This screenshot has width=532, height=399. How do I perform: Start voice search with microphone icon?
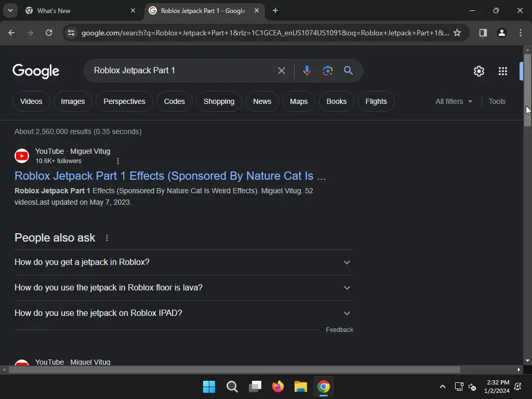(x=307, y=71)
